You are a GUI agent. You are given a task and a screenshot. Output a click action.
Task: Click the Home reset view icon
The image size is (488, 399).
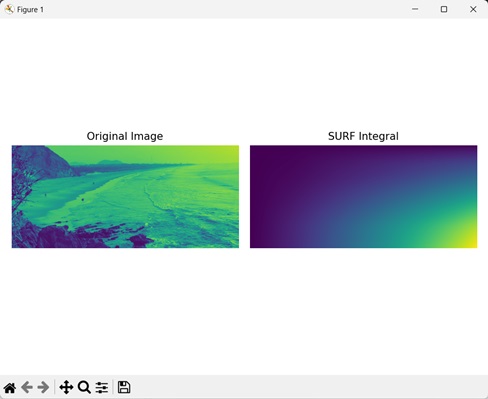[10, 388]
